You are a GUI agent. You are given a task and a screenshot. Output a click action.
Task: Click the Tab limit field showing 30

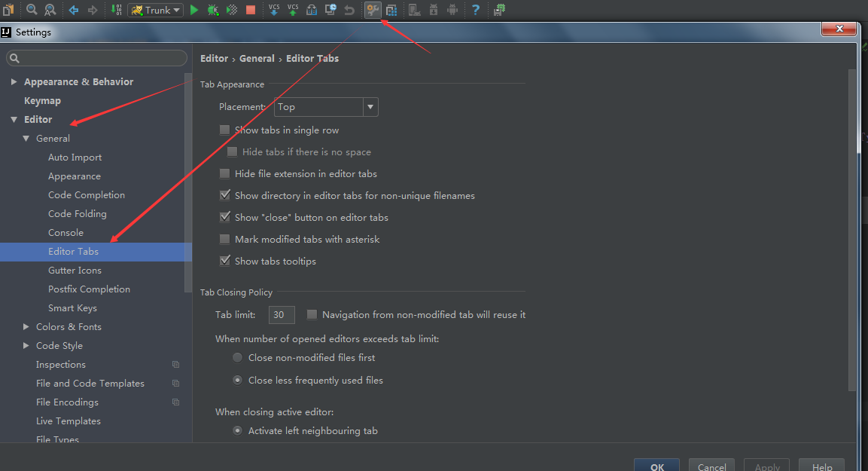coord(282,315)
